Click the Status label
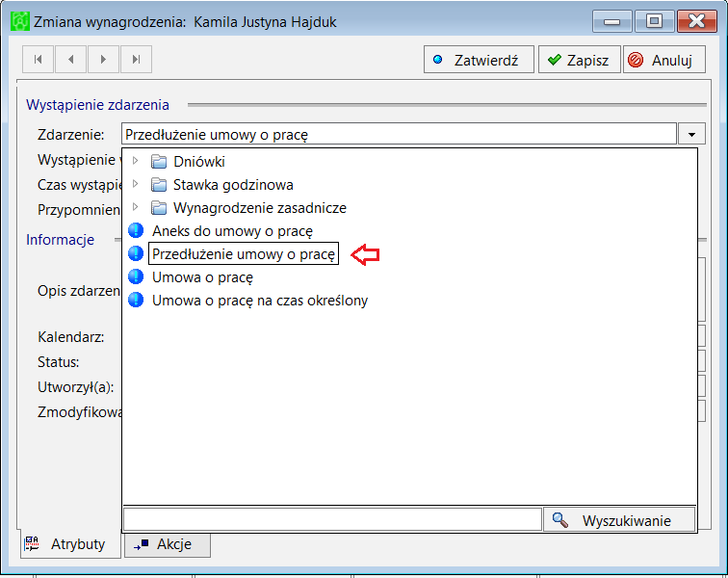Screen dimensions: 728x578 (x=59, y=362)
